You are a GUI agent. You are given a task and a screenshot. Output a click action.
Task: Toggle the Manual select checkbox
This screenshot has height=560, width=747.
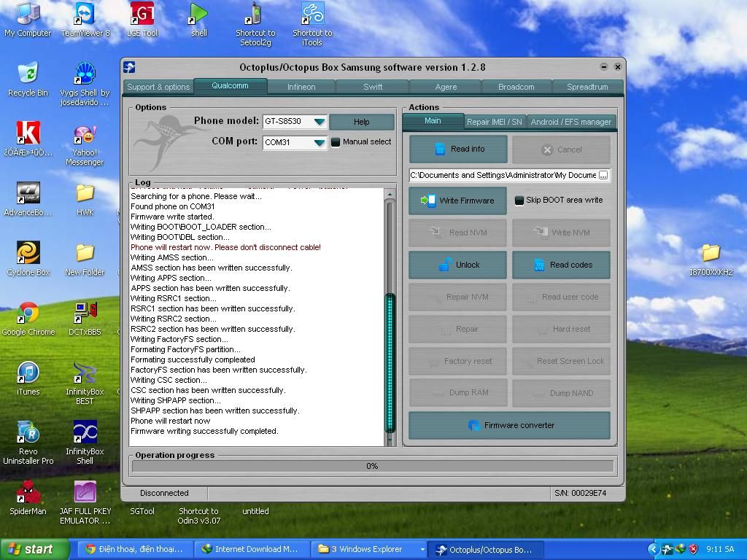click(336, 142)
